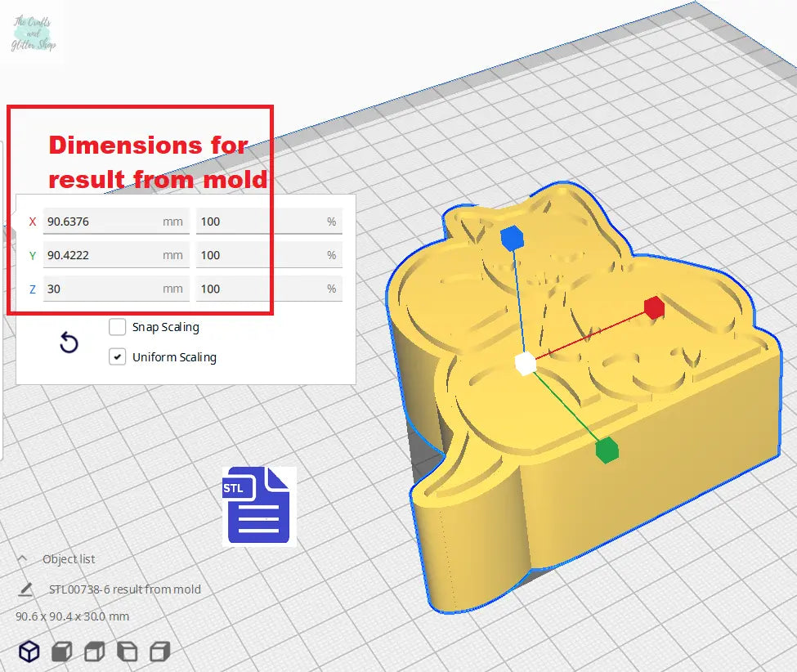Image resolution: width=797 pixels, height=672 pixels.
Task: Click The Crafts and Glitter Shop logo
Action: pyautogui.click(x=34, y=33)
